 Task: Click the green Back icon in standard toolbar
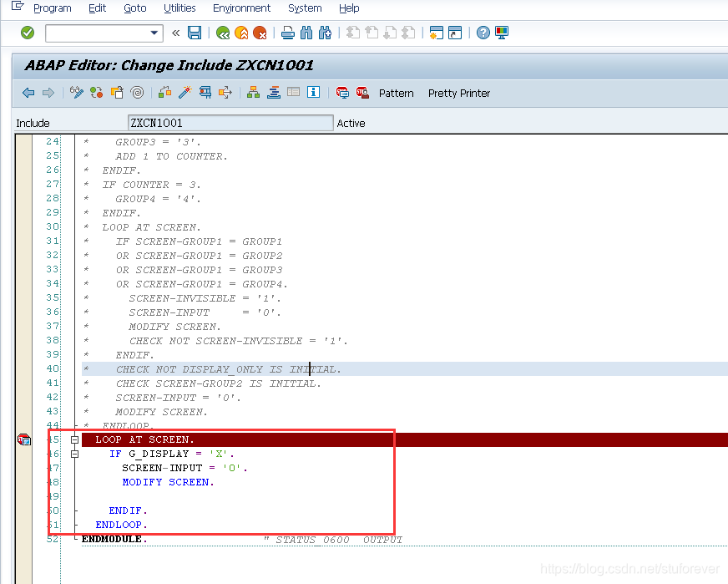click(x=223, y=33)
